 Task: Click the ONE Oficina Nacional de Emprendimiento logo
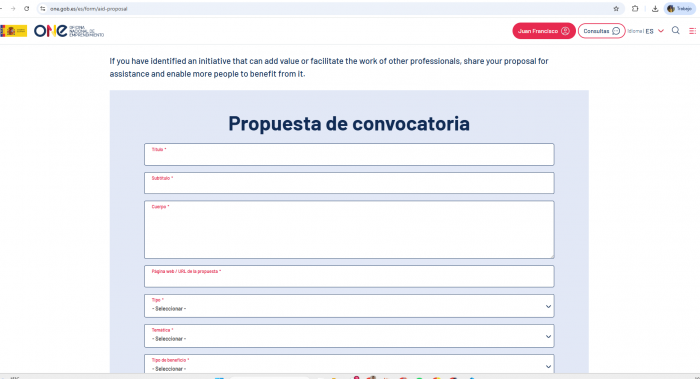pos(69,31)
